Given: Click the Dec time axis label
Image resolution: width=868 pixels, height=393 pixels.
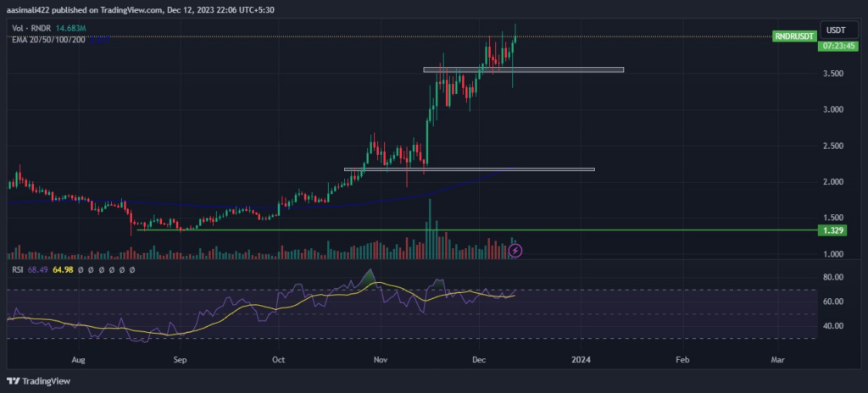Looking at the screenshot, I should 479,360.
